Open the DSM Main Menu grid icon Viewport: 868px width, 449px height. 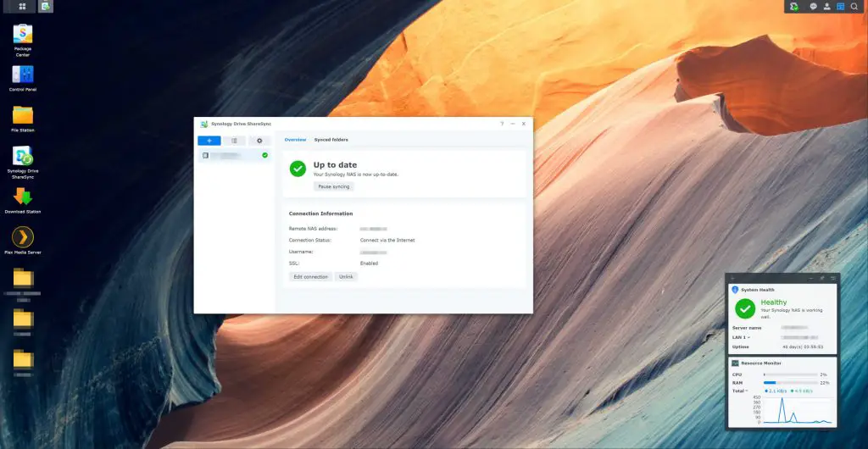click(22, 6)
